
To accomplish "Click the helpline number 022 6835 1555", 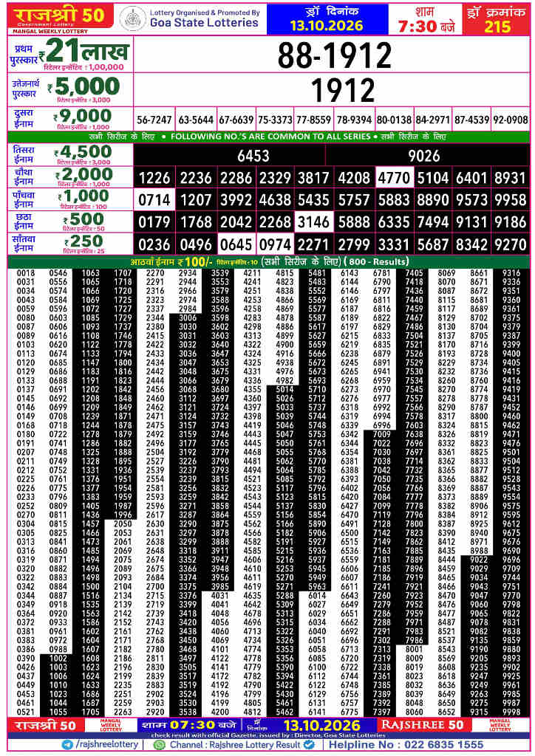I will 443,745.
